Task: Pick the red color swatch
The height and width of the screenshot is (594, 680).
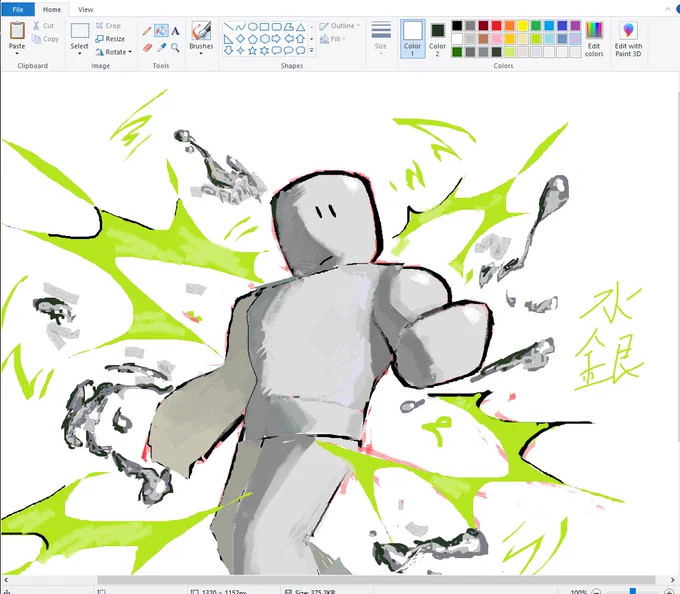Action: point(497,26)
